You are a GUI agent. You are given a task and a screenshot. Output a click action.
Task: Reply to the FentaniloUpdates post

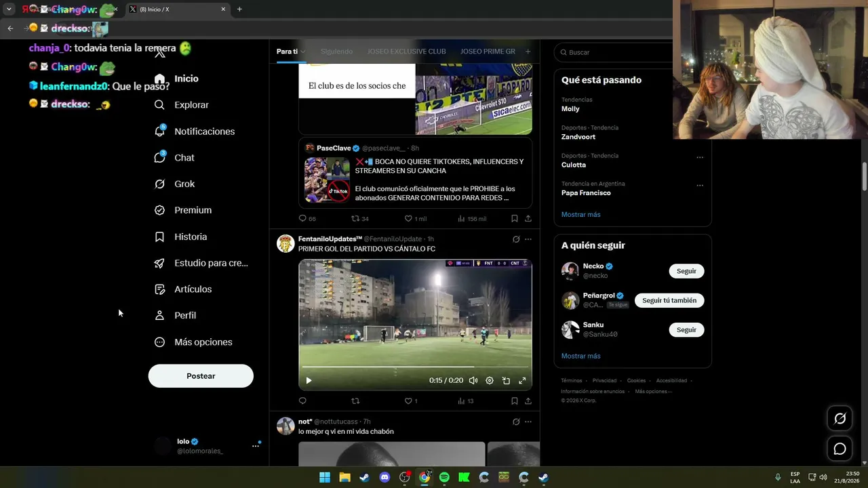[x=302, y=401]
